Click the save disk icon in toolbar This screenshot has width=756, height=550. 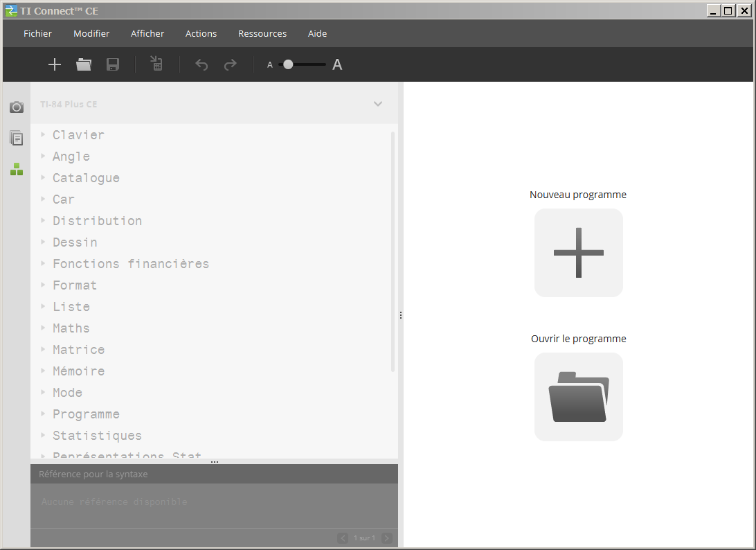point(113,64)
